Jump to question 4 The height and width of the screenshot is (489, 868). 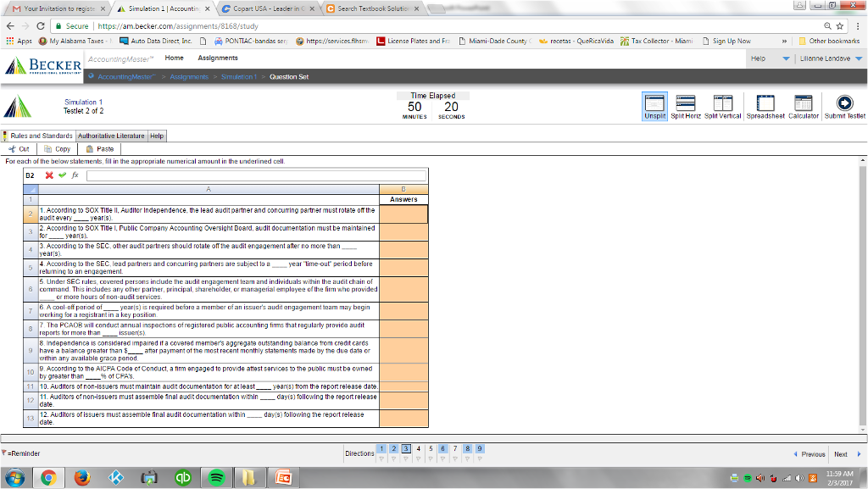[x=418, y=448]
